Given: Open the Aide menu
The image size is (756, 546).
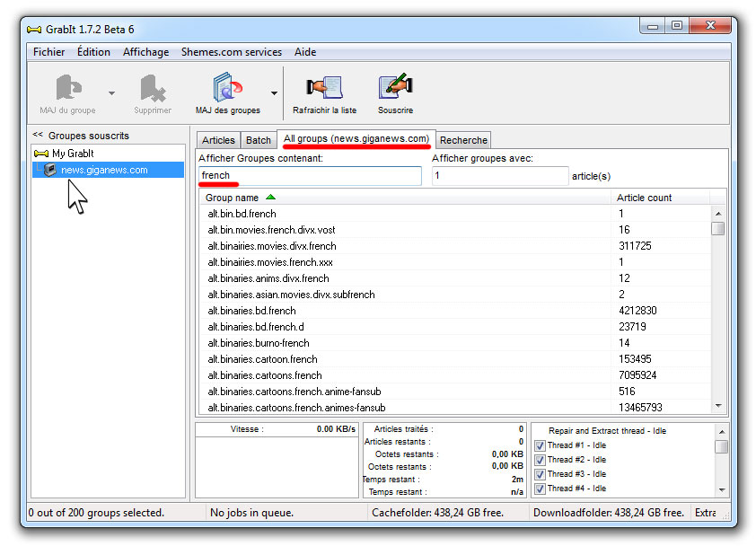Looking at the screenshot, I should 305,52.
